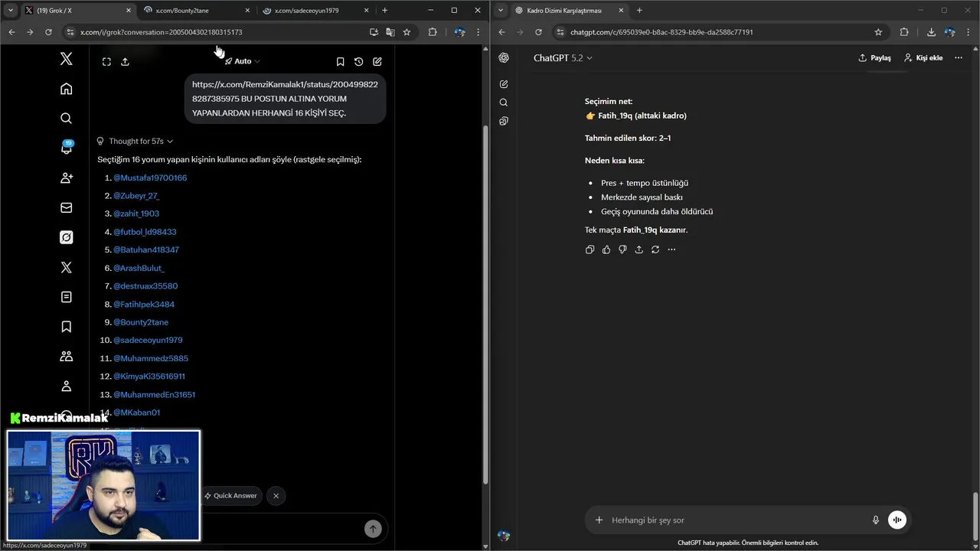Click ChatGPT page vertical scrollbar
Screen dimensions: 980x551
pyautogui.click(x=975, y=516)
